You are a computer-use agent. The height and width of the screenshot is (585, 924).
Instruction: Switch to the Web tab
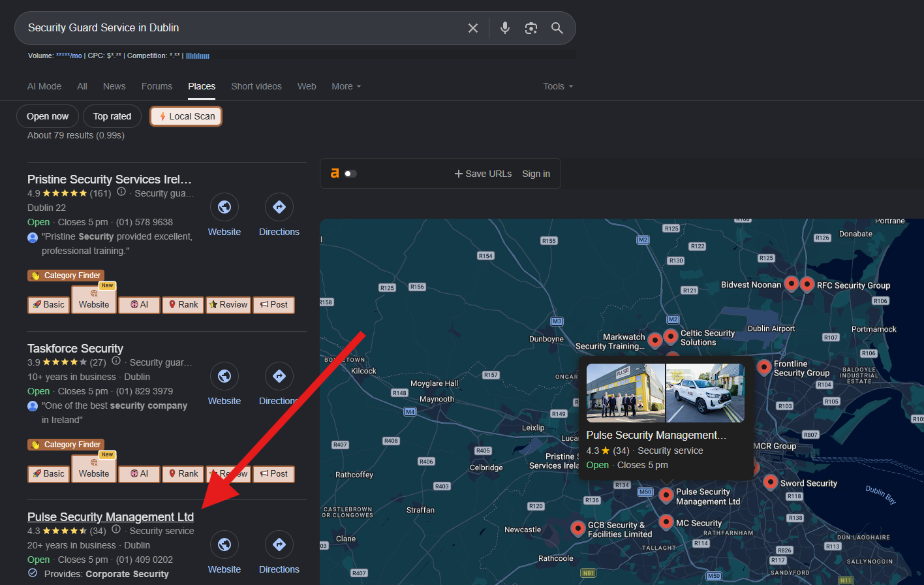pyautogui.click(x=307, y=86)
